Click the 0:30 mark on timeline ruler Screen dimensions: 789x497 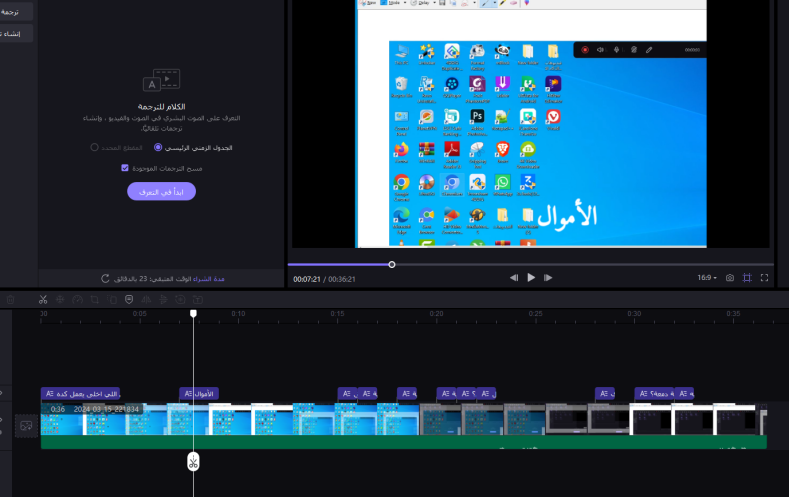tap(634, 313)
